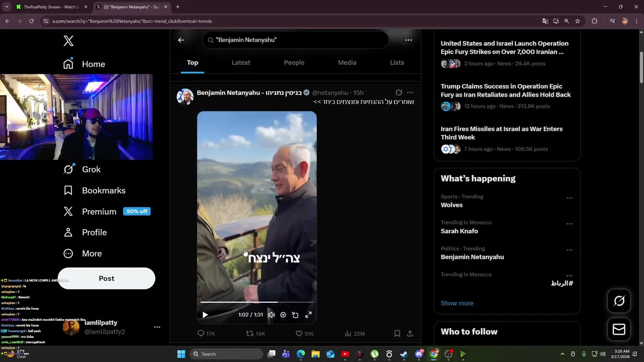Screen dimensions: 644x362
Task: Bookmark page with star icon
Action: (x=578, y=21)
